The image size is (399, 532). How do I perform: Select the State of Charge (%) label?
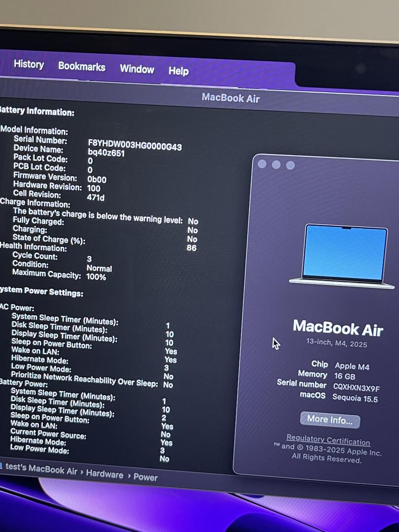49,239
